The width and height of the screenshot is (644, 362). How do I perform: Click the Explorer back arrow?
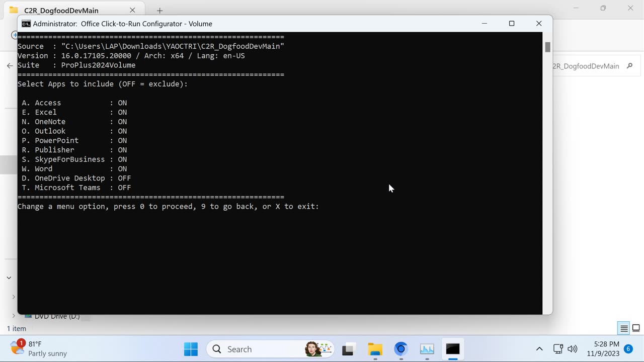click(x=10, y=66)
